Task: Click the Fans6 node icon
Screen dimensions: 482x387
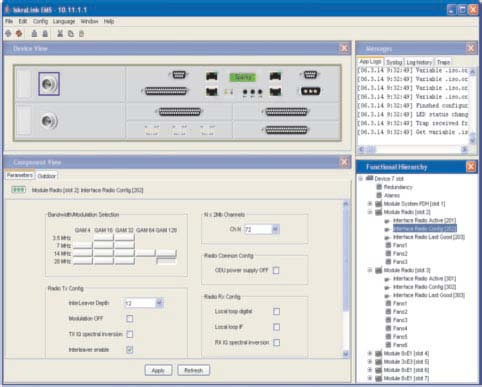Action: 388,345
